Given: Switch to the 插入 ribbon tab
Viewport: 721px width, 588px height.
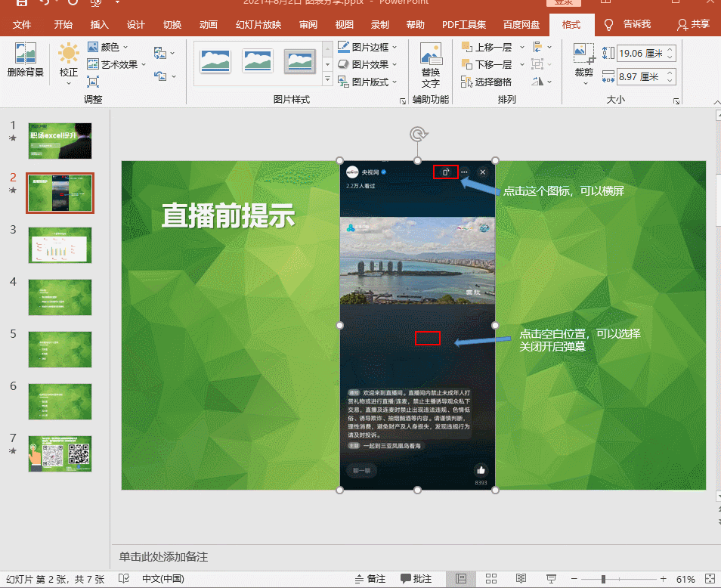Looking at the screenshot, I should [x=99, y=25].
